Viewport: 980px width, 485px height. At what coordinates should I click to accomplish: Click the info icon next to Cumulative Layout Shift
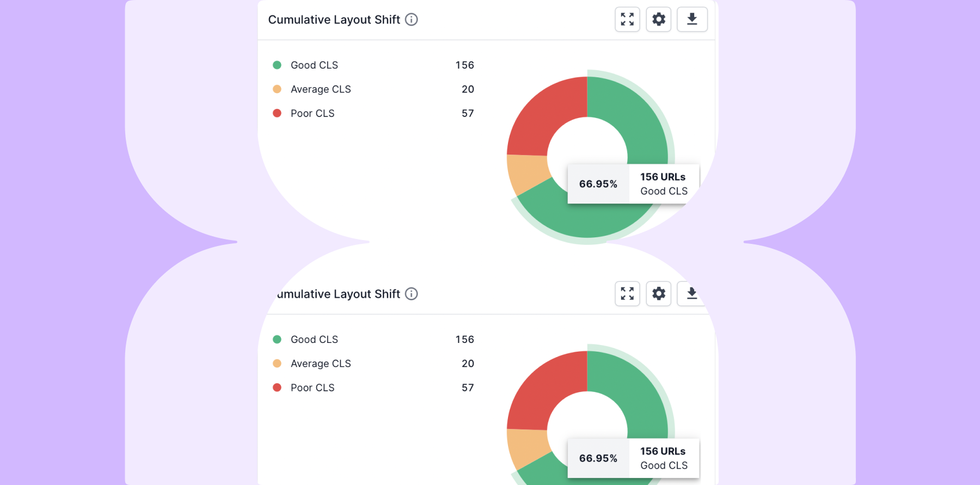click(x=412, y=20)
